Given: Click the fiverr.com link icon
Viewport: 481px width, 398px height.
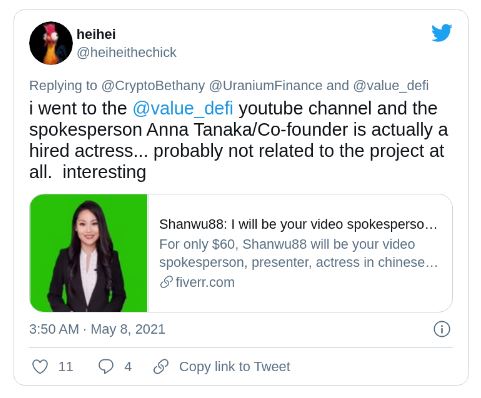Looking at the screenshot, I should click(x=166, y=282).
